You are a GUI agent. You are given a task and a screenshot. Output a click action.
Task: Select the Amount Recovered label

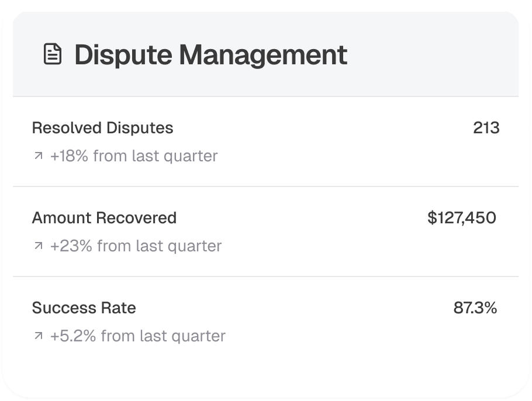(x=104, y=218)
